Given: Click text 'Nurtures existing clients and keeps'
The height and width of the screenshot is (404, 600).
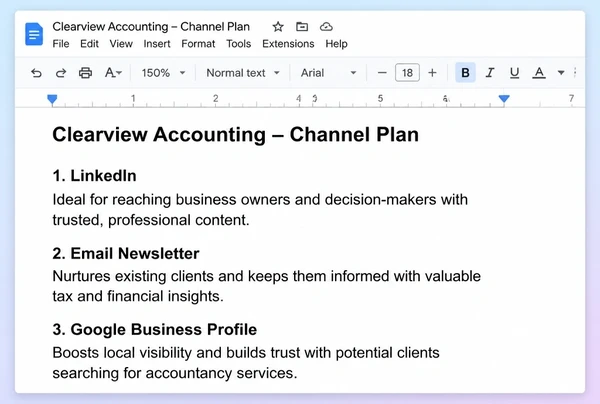Looking at the screenshot, I should point(170,276).
